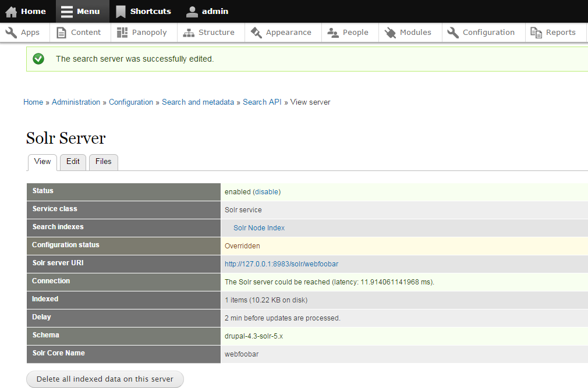Follow the Solr server URI link

281,264
